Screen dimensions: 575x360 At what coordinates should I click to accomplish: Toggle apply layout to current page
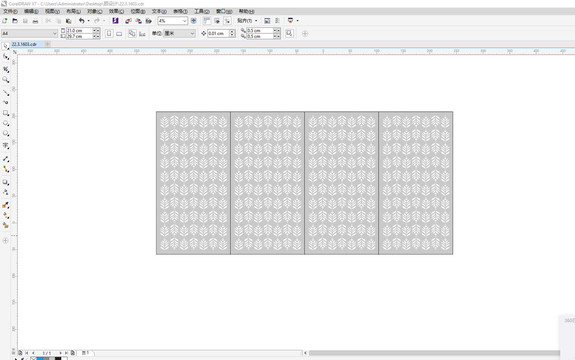click(142, 34)
